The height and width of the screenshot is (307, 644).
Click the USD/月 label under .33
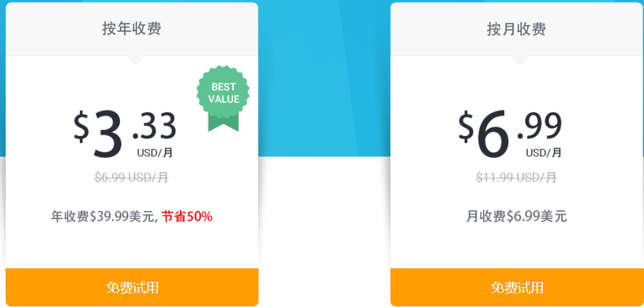155,153
